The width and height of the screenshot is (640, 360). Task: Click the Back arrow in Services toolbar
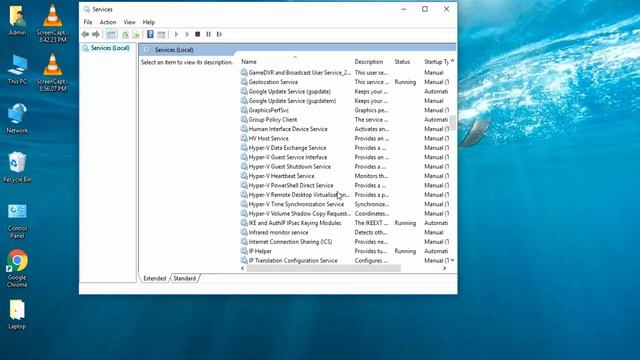click(85, 34)
